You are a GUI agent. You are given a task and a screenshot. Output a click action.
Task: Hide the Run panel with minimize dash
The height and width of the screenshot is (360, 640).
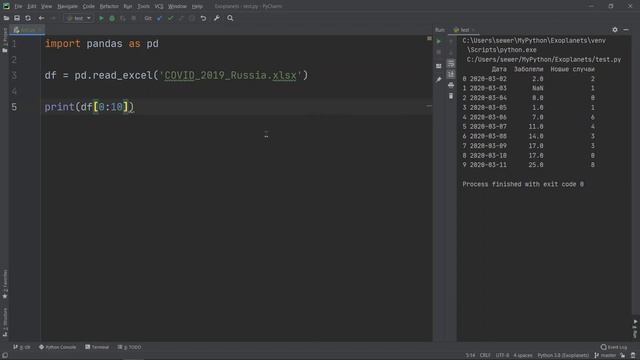[x=626, y=30]
